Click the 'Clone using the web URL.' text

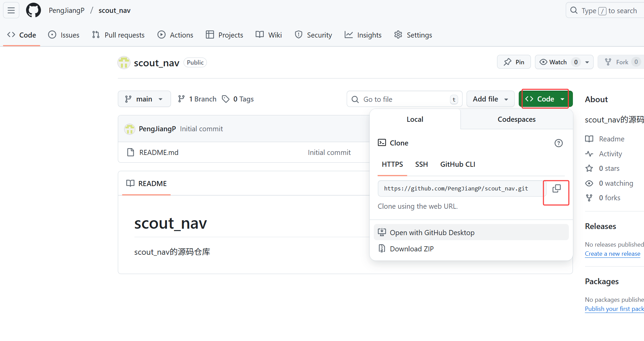(x=417, y=206)
